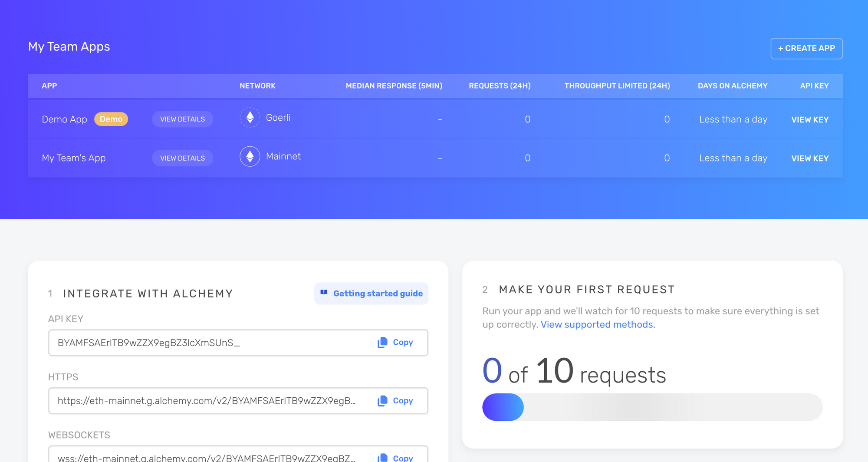Click MEDIAN RESPONSE (5MIN) column header
The height and width of the screenshot is (462, 868).
pyautogui.click(x=394, y=86)
